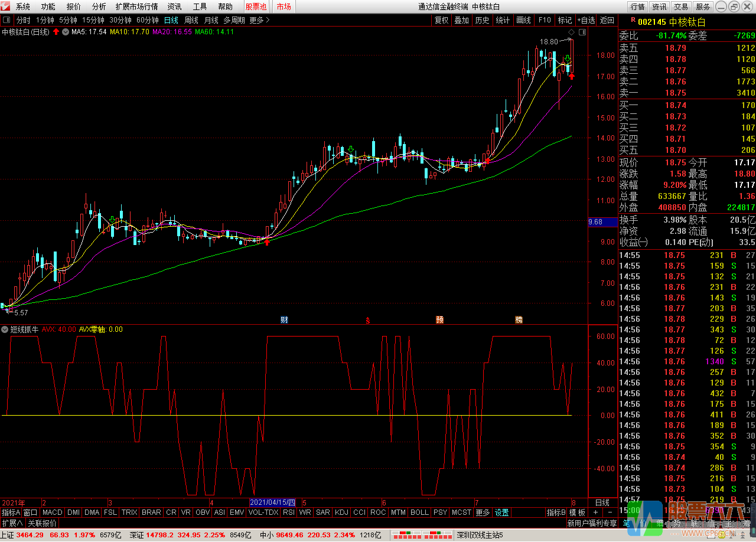Click the + zoom button in the bottom bar
Viewport: 756px width, 542px height.
[595, 512]
